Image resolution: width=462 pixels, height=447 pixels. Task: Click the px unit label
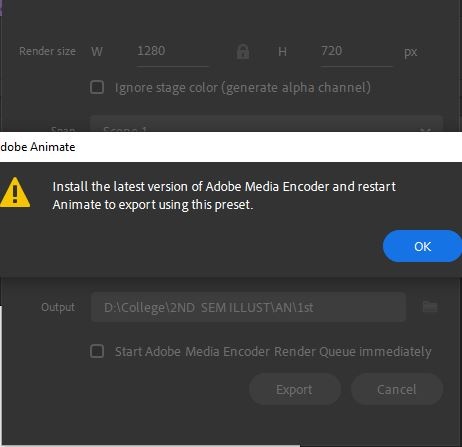point(411,52)
